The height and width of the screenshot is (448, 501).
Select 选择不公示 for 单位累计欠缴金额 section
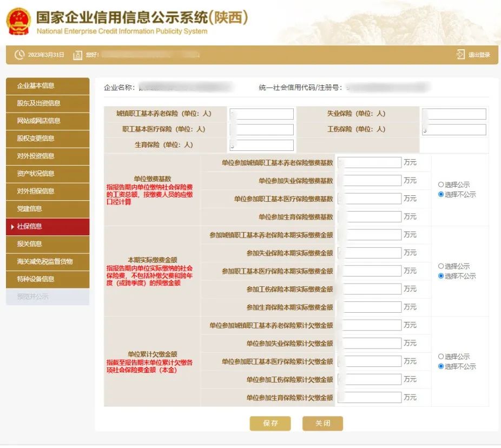pos(441,366)
